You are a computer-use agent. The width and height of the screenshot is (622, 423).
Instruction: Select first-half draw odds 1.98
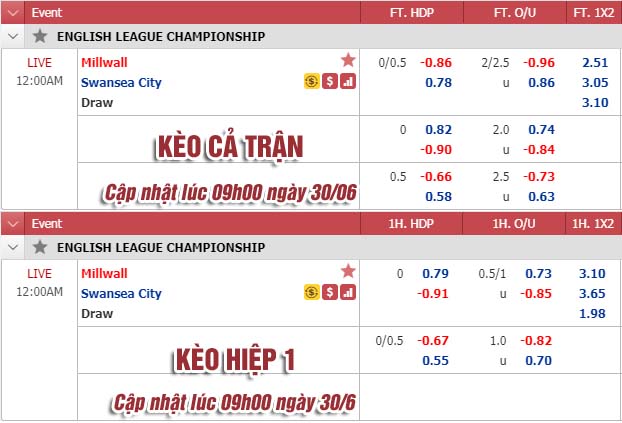[592, 313]
